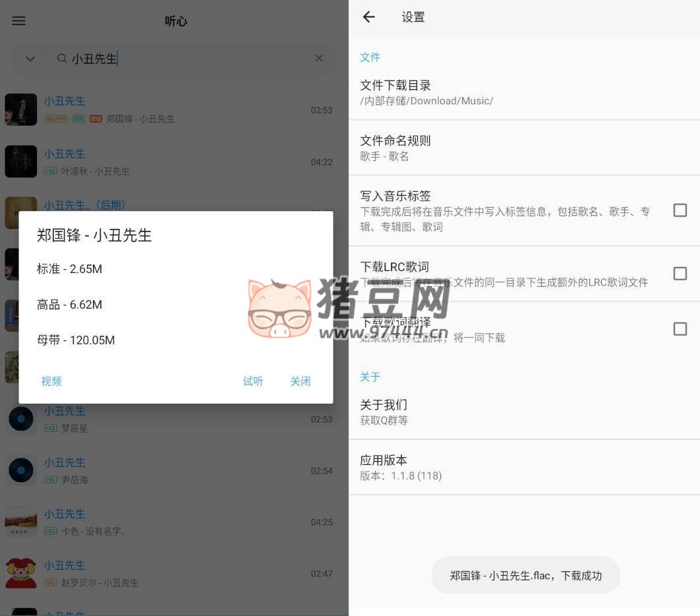Go back using the settings arrow
The height and width of the screenshot is (616, 700).
click(368, 17)
